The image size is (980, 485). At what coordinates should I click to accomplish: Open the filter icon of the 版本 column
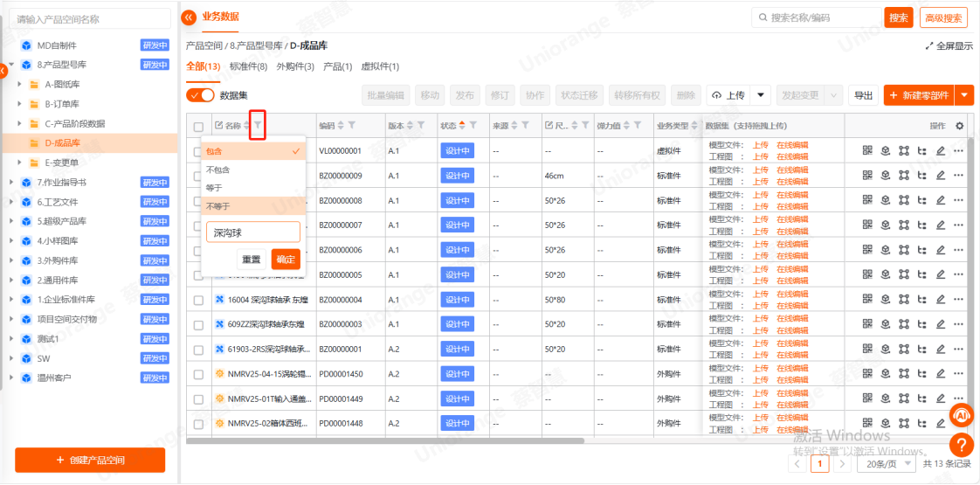[x=421, y=126]
